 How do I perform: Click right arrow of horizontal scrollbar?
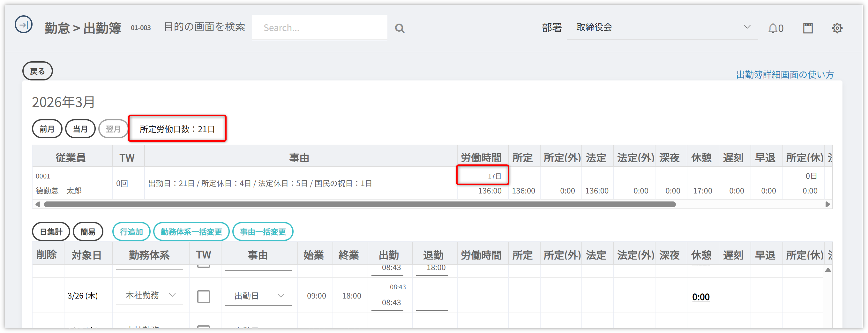tap(827, 204)
